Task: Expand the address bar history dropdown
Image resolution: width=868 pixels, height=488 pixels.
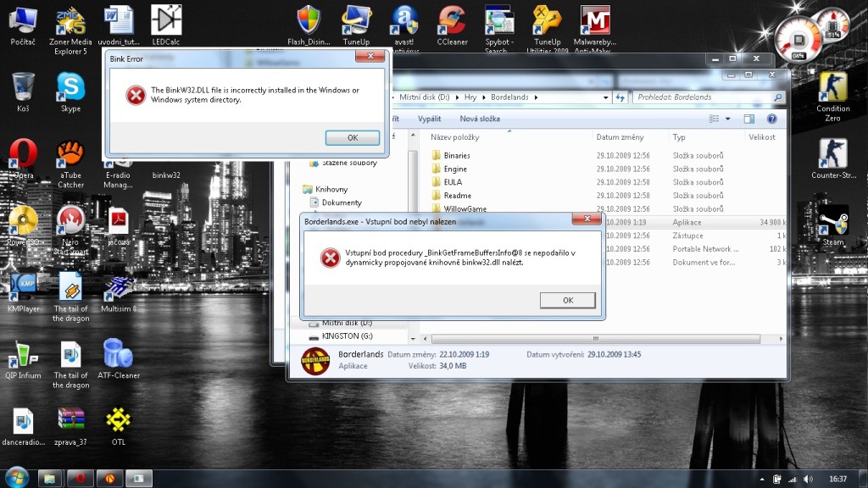Action: point(605,97)
